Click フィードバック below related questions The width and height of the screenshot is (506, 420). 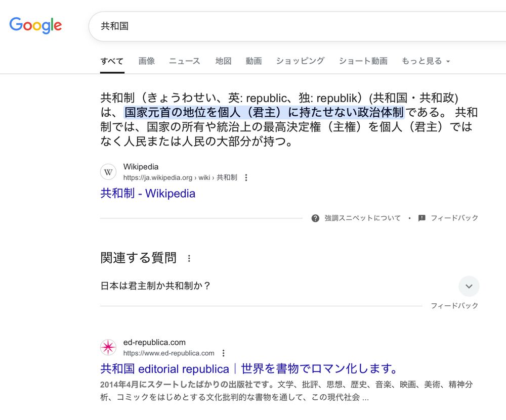click(x=454, y=306)
